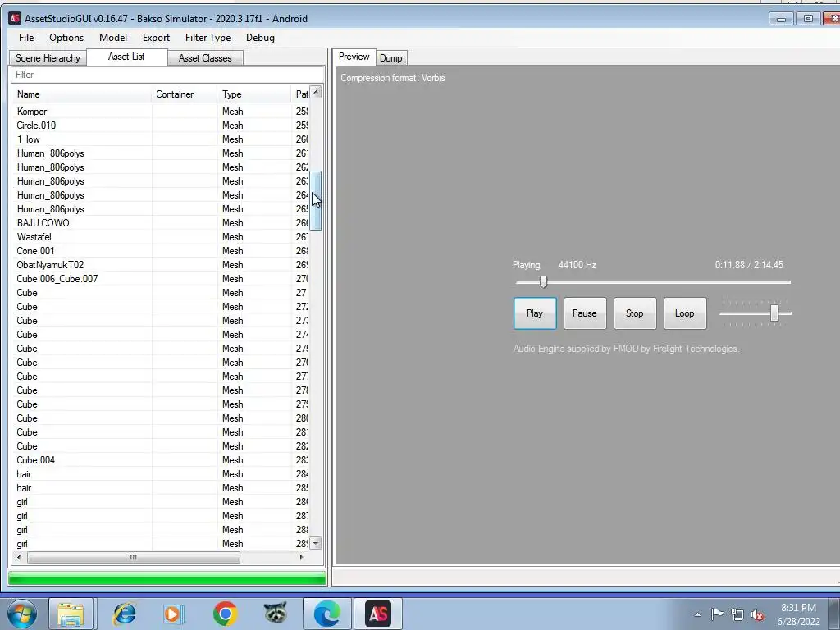Click the vertical scrollbar thumb
The width and height of the screenshot is (840, 630).
coord(316,201)
